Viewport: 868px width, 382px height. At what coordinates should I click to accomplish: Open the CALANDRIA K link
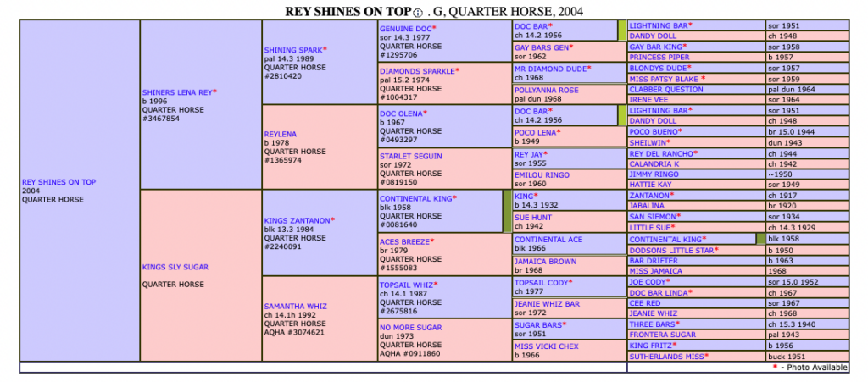point(654,163)
